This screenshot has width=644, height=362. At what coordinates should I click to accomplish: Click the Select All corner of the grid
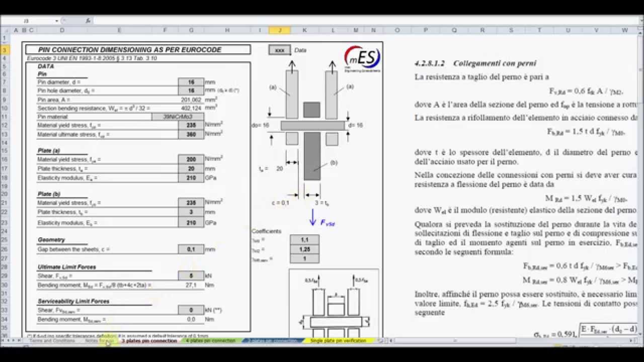pos(5,31)
